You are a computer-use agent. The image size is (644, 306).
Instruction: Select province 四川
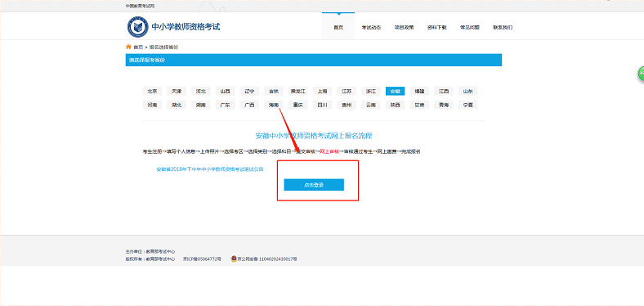322,105
